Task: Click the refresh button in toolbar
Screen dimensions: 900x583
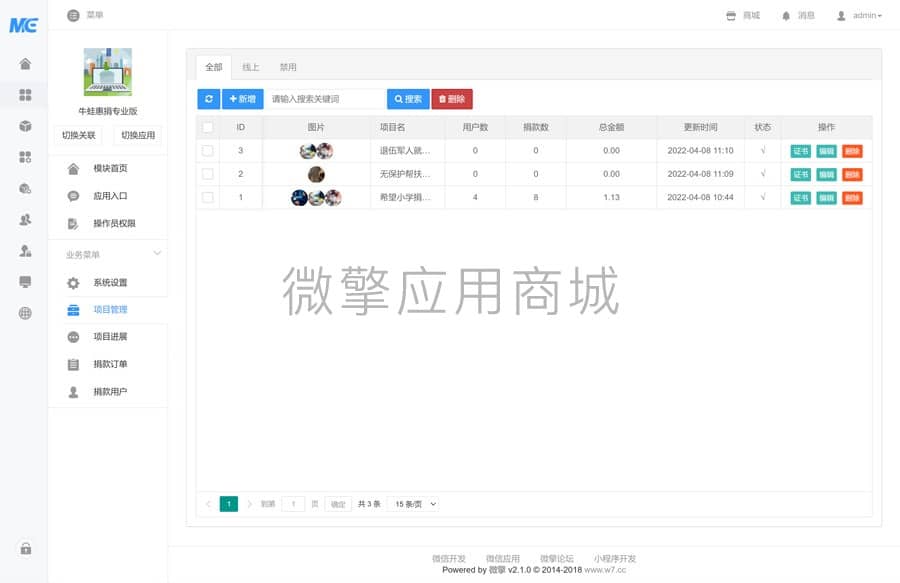Action: click(x=209, y=99)
